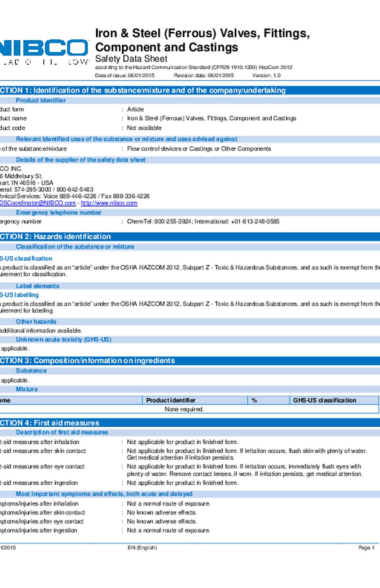Click 'Version: 1.0' text
The image size is (380, 588).
266,76
